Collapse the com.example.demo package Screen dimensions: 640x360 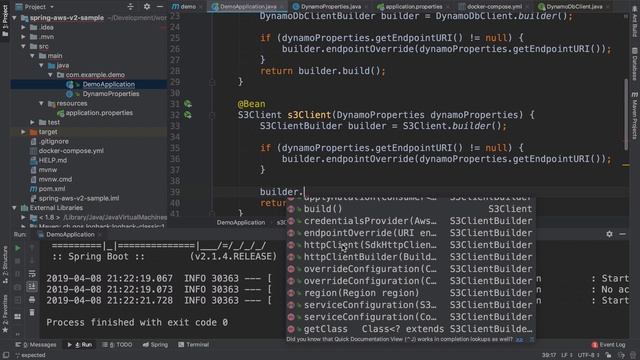50,75
